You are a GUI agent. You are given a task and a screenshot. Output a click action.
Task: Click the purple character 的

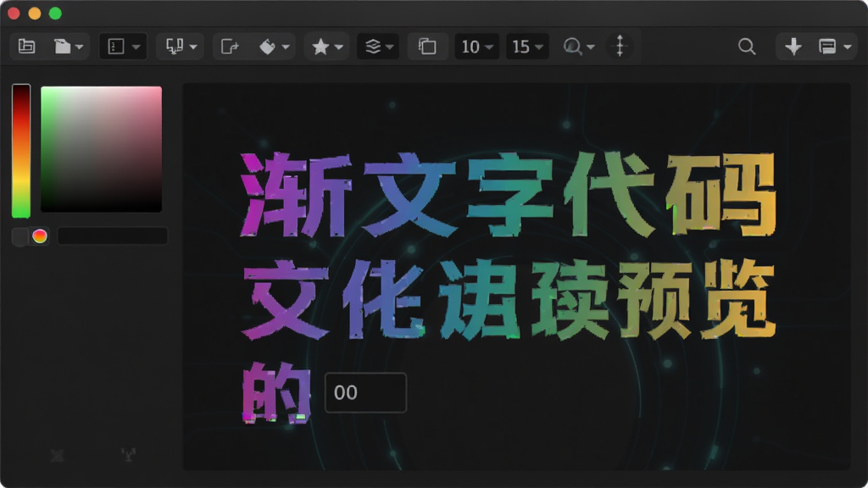pyautogui.click(x=276, y=393)
